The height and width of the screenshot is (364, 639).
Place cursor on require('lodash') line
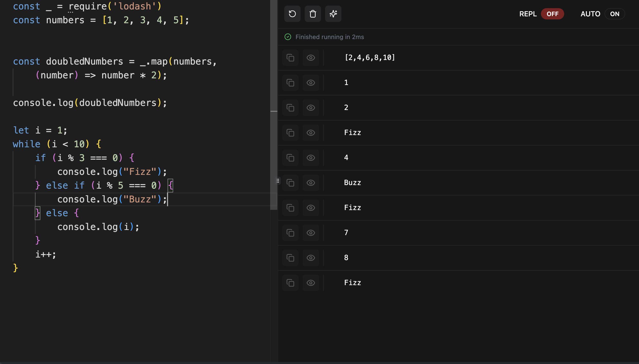pos(87,6)
